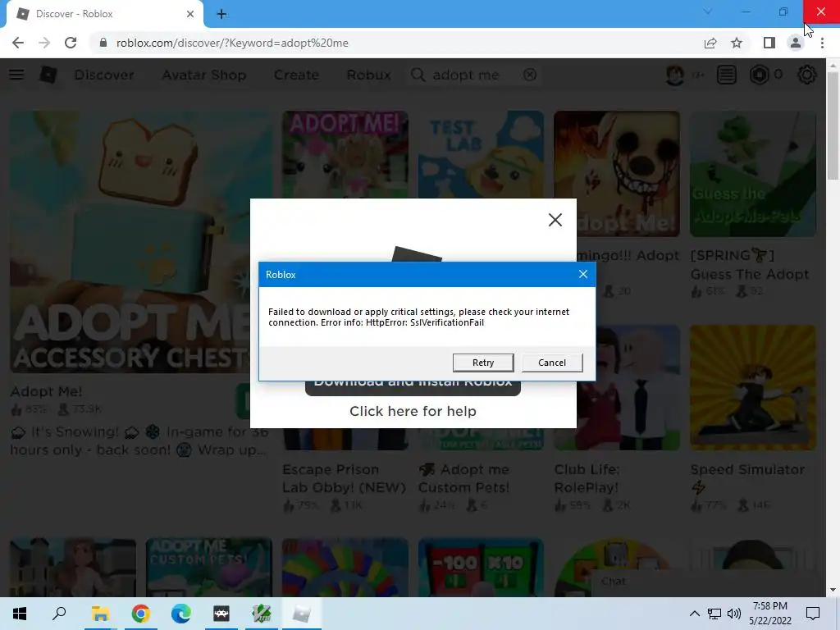Open the Escape Prison Lab Obby title

click(x=344, y=478)
